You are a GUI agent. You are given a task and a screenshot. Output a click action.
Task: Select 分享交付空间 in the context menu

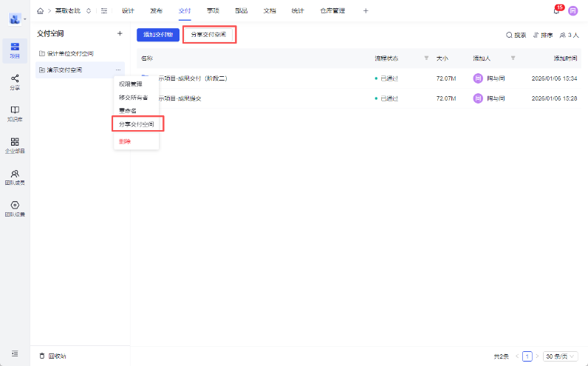pos(137,124)
